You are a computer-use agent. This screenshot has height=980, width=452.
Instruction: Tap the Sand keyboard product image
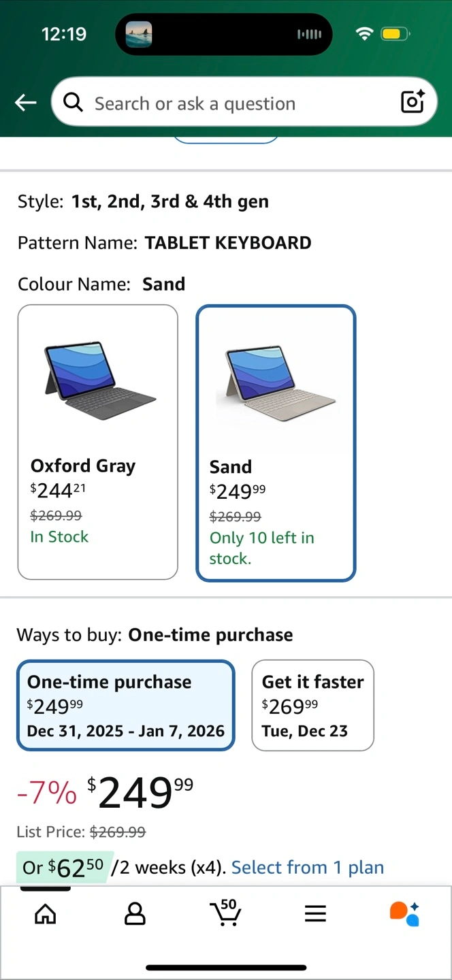(x=276, y=381)
